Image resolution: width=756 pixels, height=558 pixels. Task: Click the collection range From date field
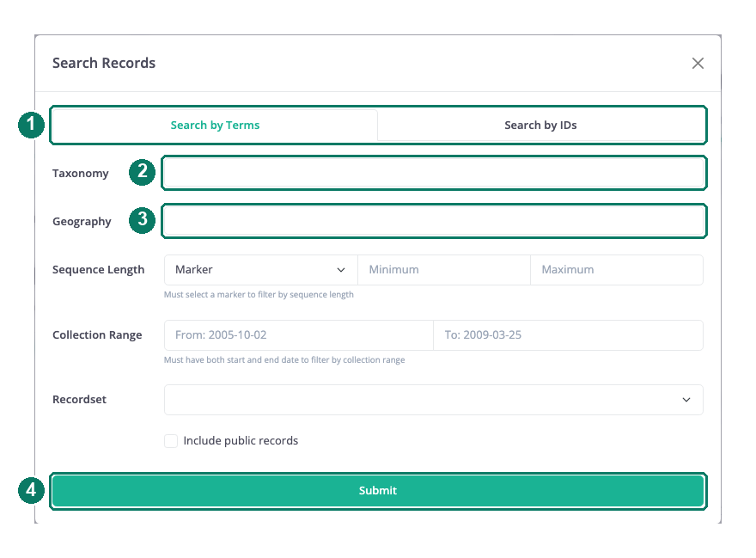pyautogui.click(x=299, y=335)
